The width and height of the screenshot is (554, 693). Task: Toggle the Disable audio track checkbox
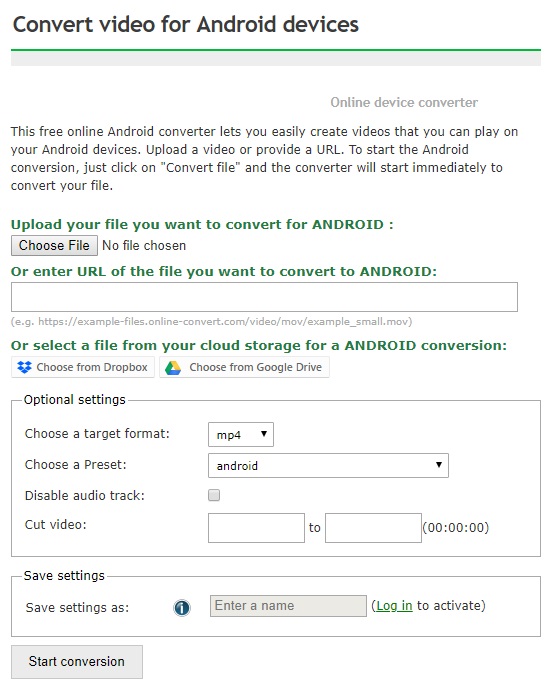point(214,495)
